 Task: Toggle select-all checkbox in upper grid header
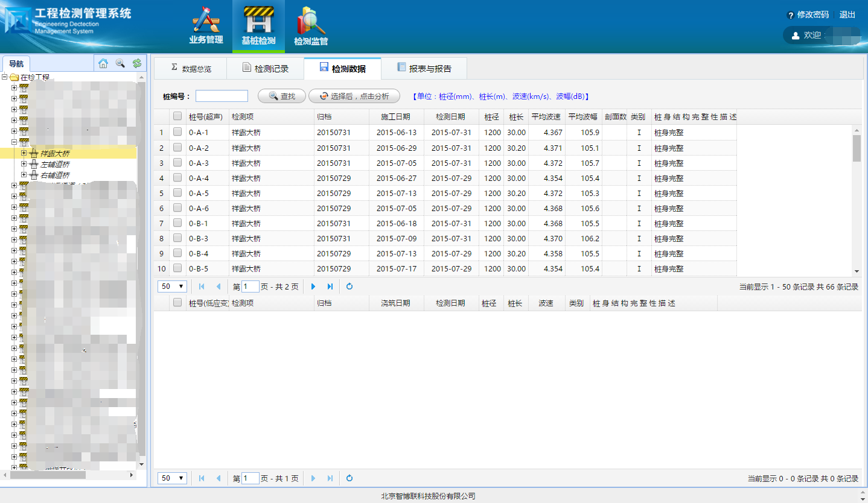tap(177, 116)
